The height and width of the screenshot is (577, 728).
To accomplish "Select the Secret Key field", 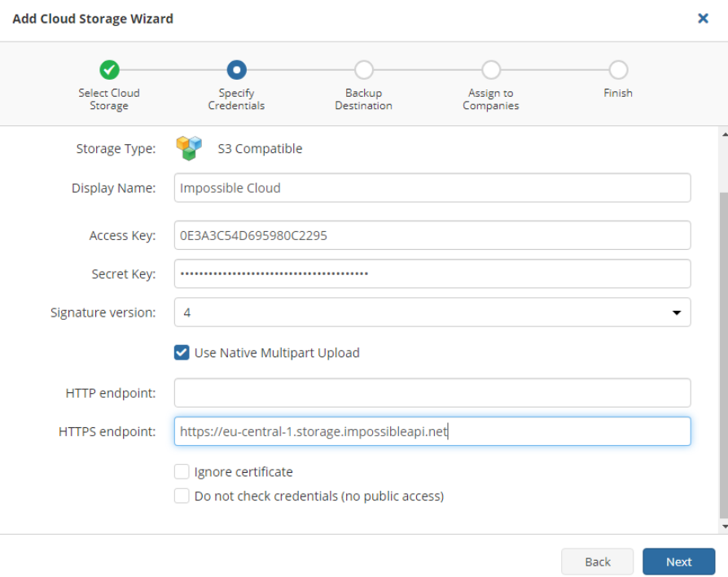I will 432,273.
